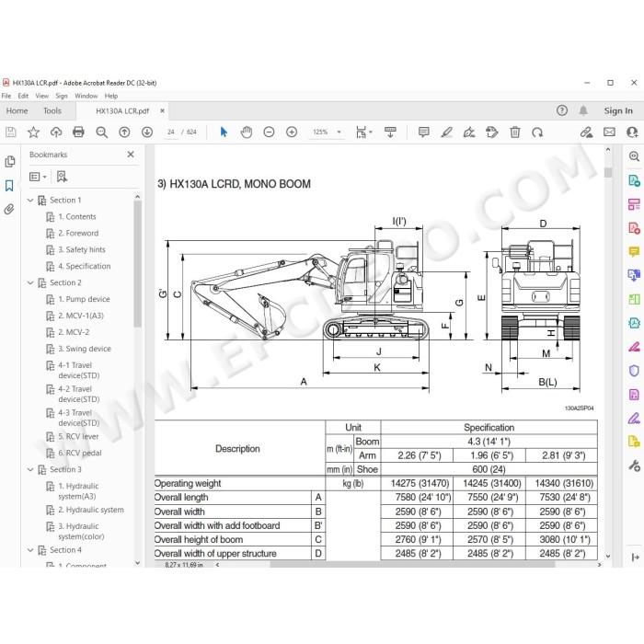
Task: Toggle the Bookmarks panel icon
Action: 9,186
